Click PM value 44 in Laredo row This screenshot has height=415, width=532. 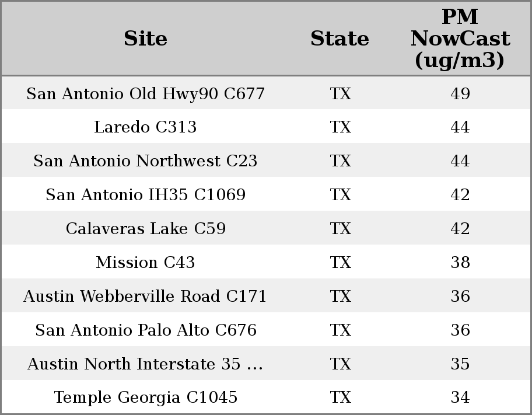460,127
